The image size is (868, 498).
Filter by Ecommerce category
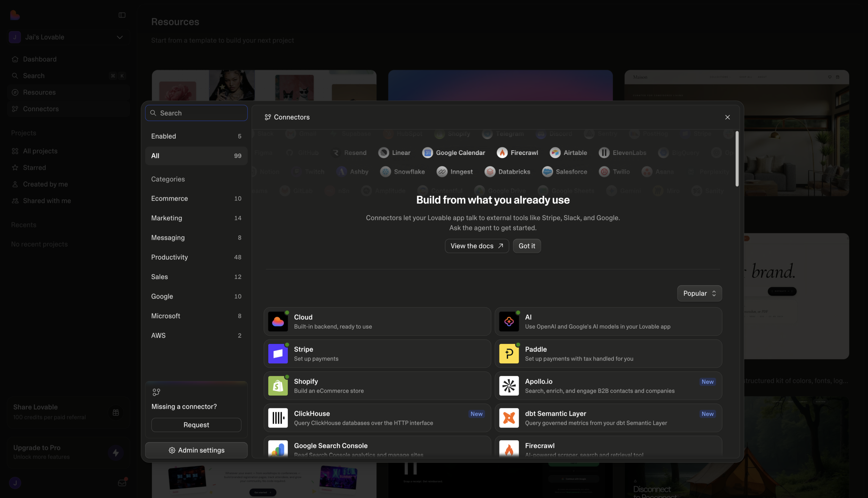tap(196, 199)
